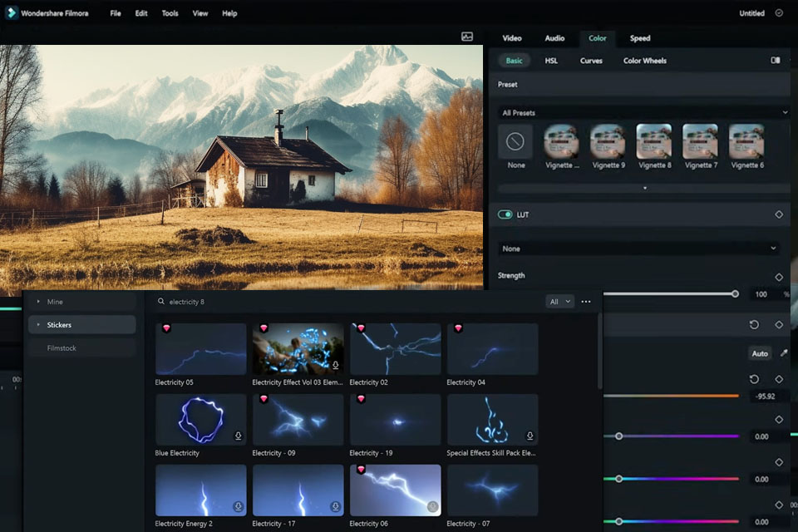Click the premium gem badge on Electricity 05

click(x=166, y=328)
